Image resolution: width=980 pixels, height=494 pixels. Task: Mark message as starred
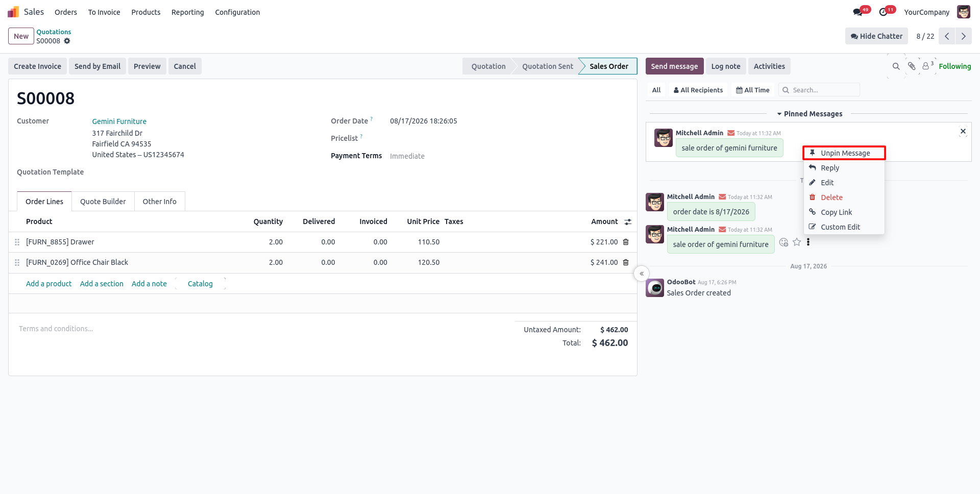pos(797,242)
